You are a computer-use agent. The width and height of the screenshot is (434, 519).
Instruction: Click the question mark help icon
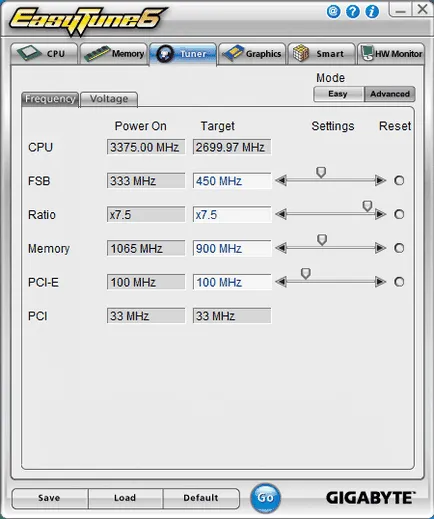point(353,12)
